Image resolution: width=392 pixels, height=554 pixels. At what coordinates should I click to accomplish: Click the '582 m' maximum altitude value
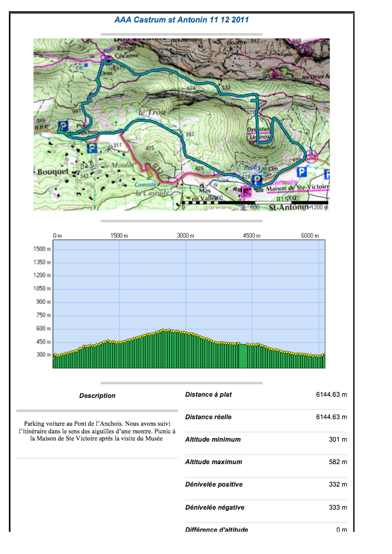pyautogui.click(x=338, y=462)
